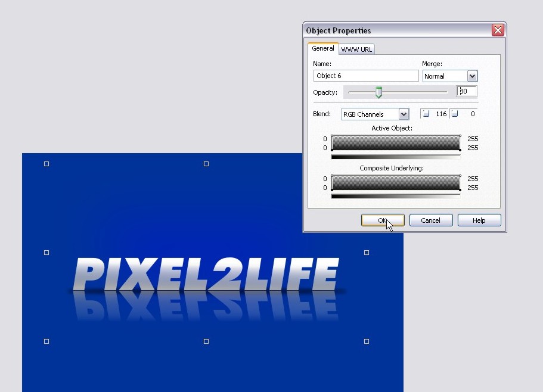Switch to the General tab
The height and width of the screenshot is (392, 543).
pos(322,48)
